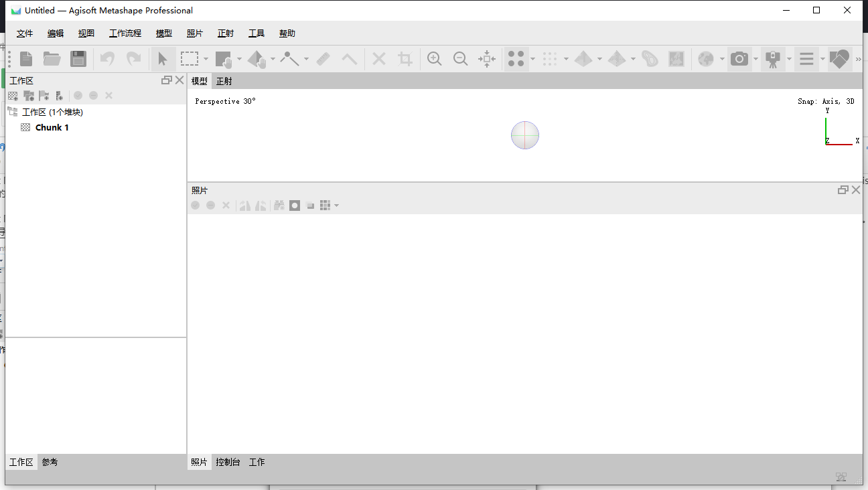
Task: Open the 视图 menu
Action: coord(86,33)
